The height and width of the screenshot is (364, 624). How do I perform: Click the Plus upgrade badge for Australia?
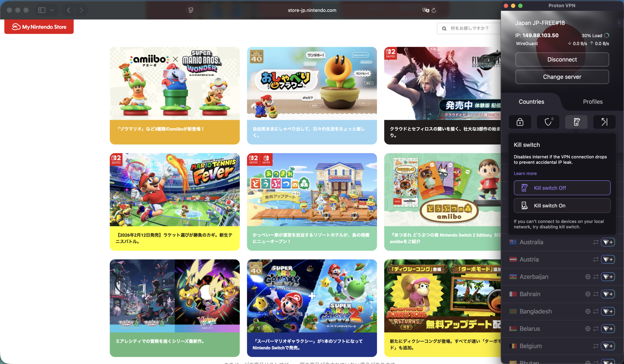click(x=608, y=242)
